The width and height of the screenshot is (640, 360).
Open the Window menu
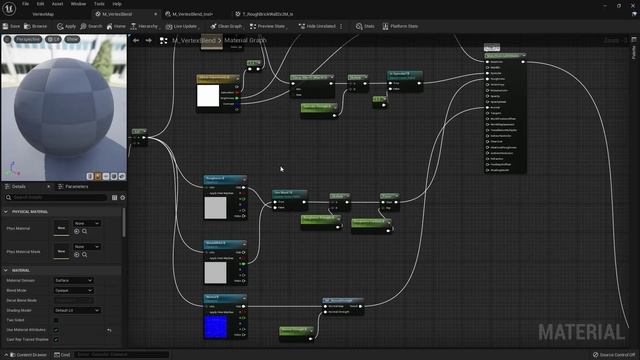pos(78,4)
